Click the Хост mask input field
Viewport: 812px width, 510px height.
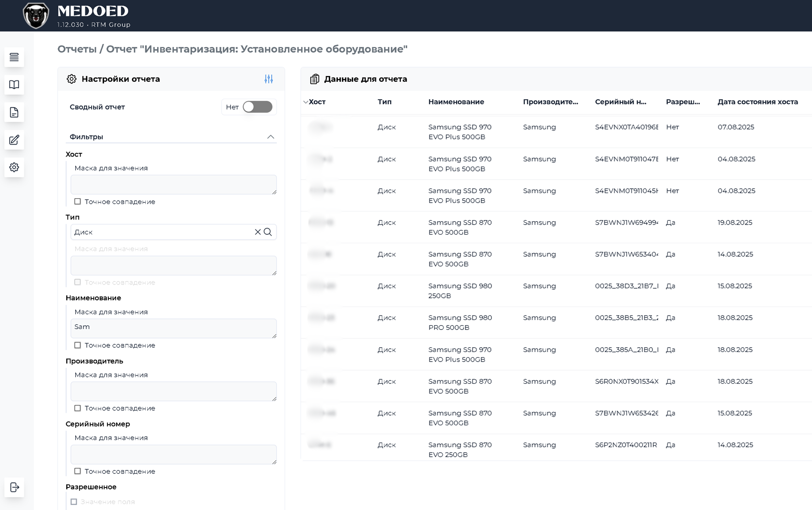(x=174, y=184)
